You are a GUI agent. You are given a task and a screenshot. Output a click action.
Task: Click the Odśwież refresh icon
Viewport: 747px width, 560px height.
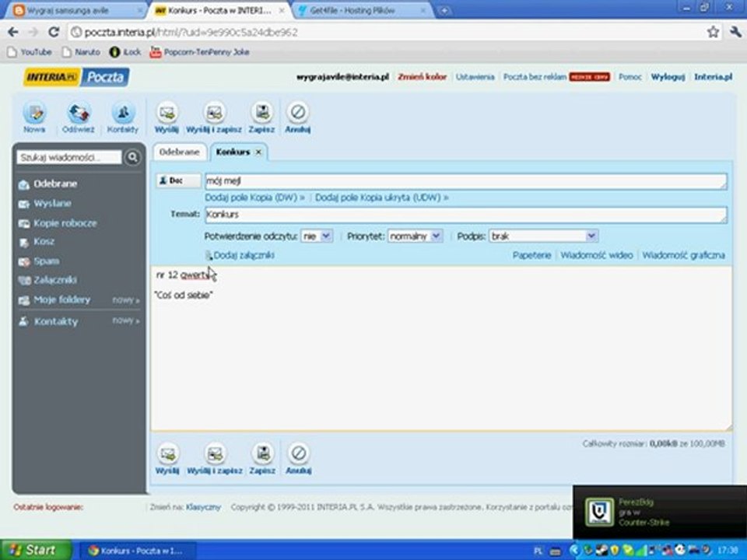(79, 113)
